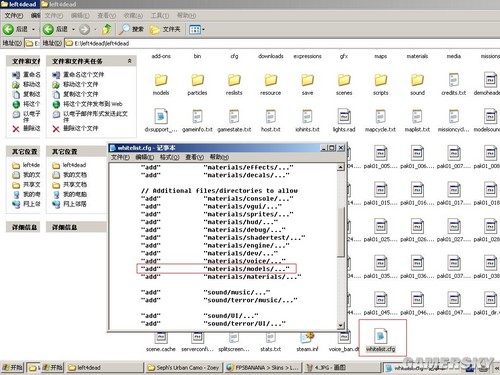Open the Notepad File menu
The image size is (500, 375).
pos(120,157)
